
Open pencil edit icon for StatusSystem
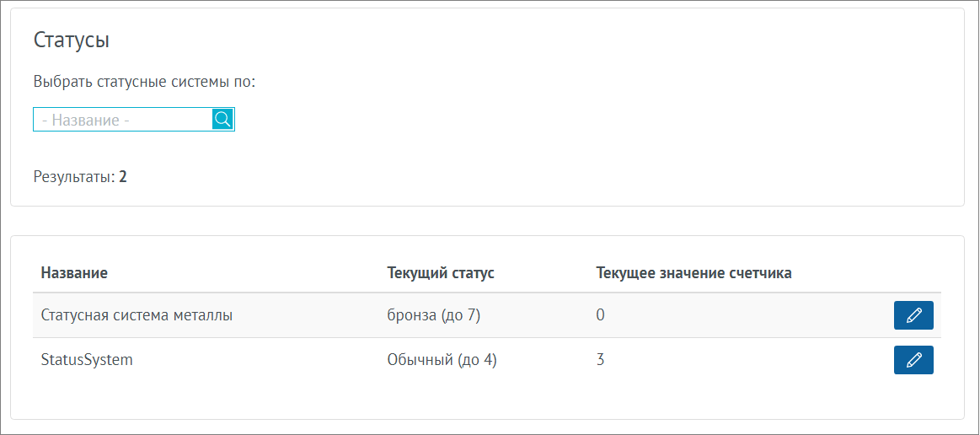tap(913, 360)
